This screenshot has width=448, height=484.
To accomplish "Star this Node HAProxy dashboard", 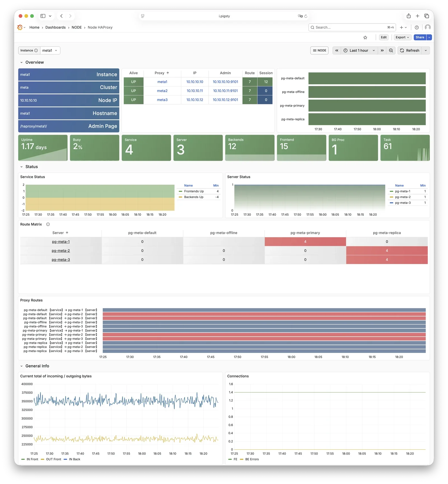I will point(365,37).
